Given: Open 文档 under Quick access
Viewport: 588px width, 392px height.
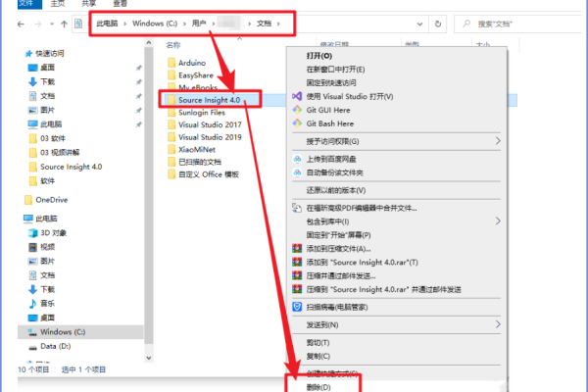Looking at the screenshot, I should pos(48,96).
